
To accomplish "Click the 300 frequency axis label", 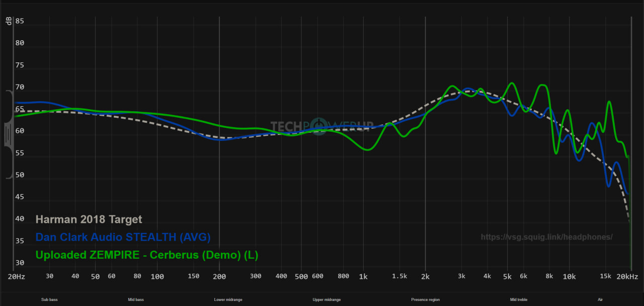I will [256, 276].
